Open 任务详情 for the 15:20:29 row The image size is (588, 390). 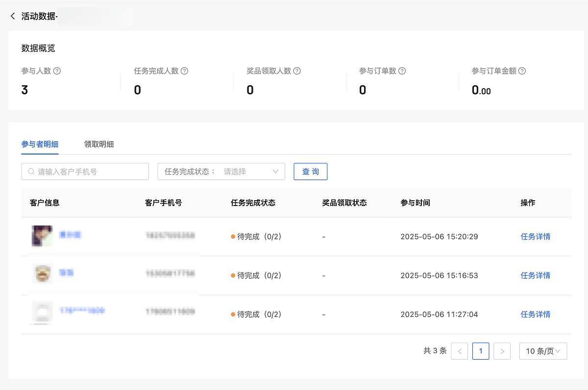(x=536, y=236)
